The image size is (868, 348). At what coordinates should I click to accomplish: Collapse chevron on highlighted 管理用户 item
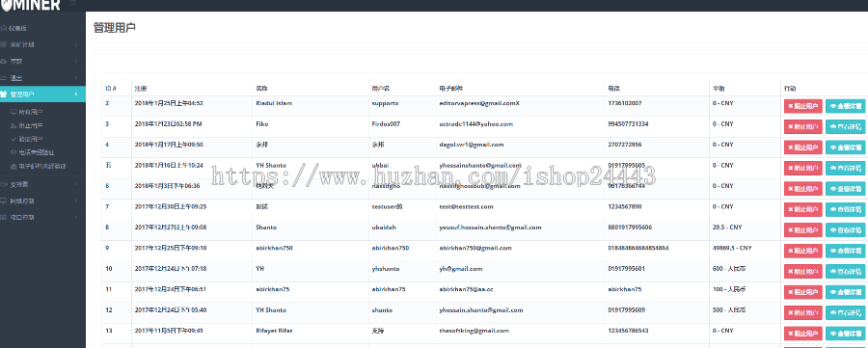[76, 94]
